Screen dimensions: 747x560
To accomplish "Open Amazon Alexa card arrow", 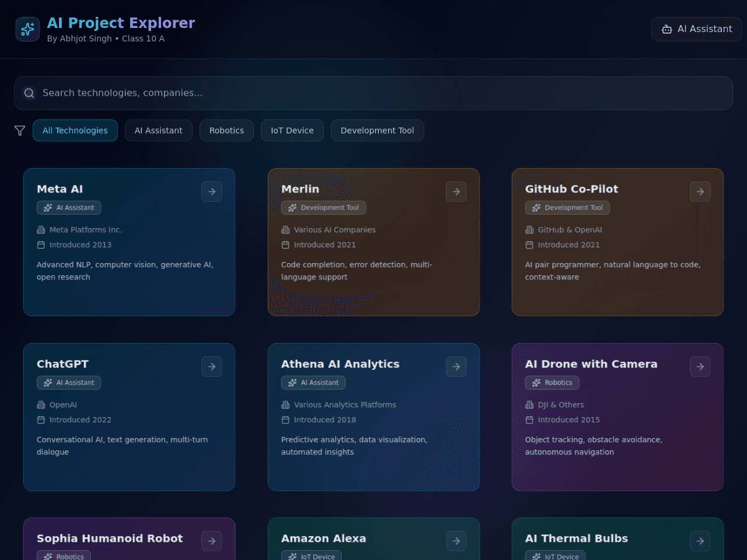I will 456,541.
